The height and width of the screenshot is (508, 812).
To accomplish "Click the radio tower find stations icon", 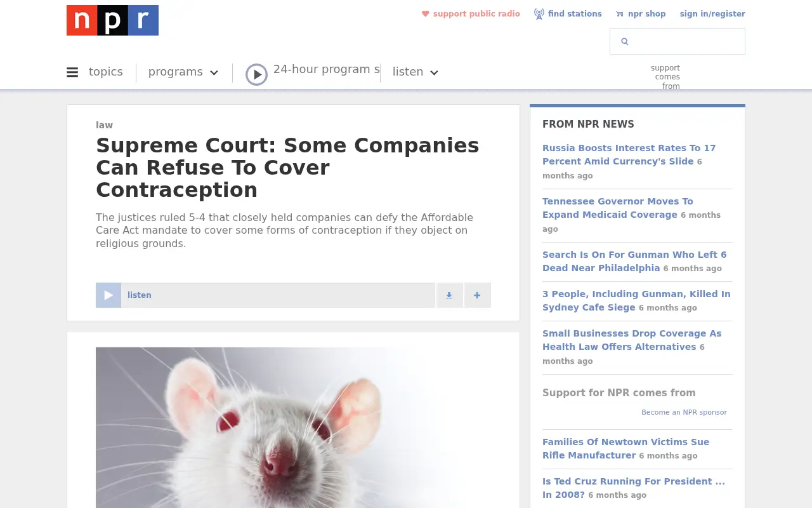I will coord(539,14).
